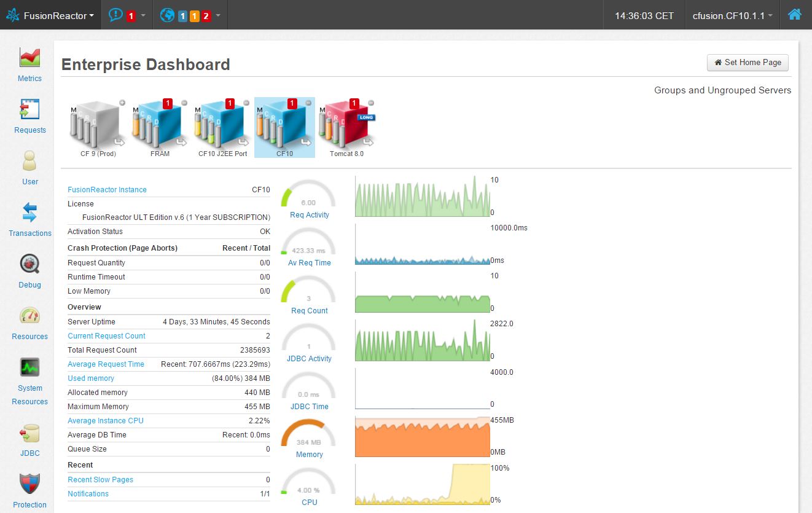This screenshot has width=812, height=513.
Task: Click the Req Activity green chart
Action: (x=423, y=197)
